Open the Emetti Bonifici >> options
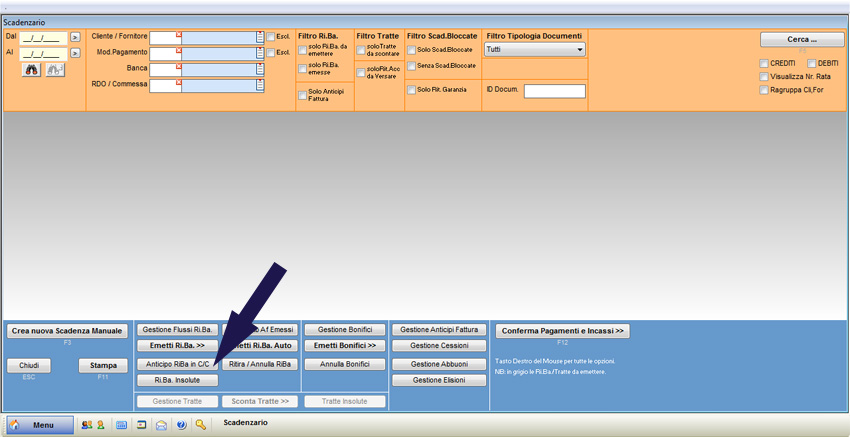850x437 pixels. tap(345, 346)
